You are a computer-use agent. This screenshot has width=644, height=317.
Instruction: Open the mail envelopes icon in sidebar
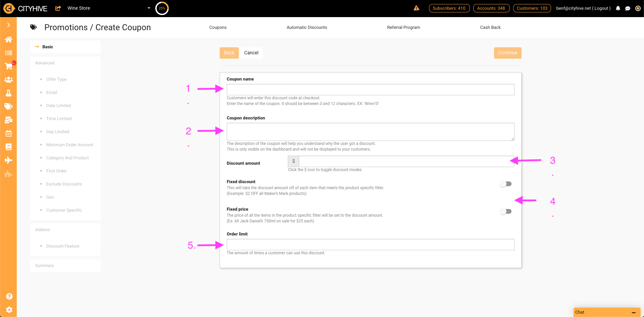[9, 120]
